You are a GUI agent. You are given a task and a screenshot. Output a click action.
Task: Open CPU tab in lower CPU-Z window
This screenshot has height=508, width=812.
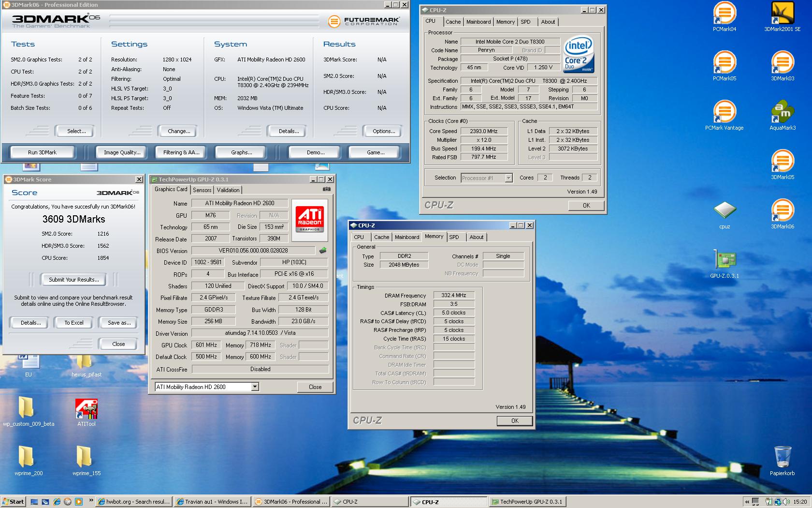pos(359,237)
